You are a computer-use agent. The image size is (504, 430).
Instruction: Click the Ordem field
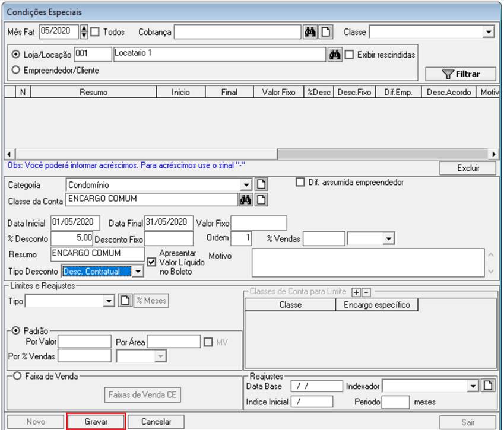coord(241,238)
